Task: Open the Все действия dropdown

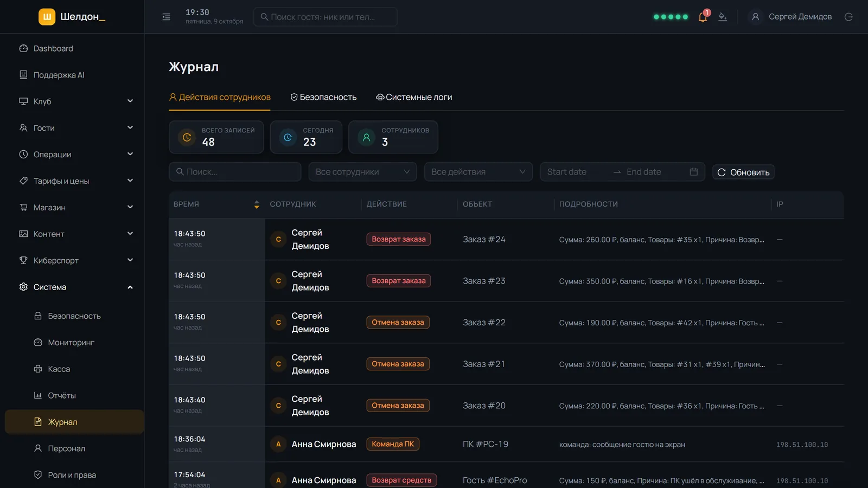Action: pos(478,172)
